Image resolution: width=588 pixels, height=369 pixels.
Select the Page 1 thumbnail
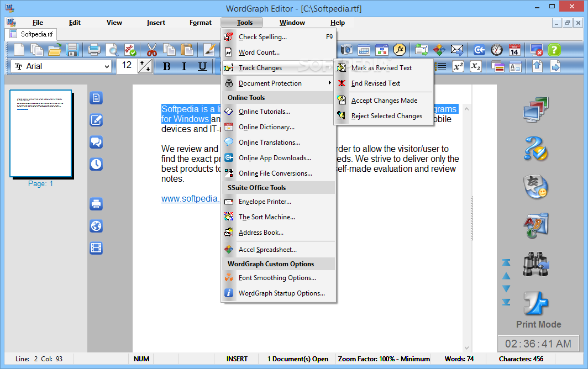41,134
